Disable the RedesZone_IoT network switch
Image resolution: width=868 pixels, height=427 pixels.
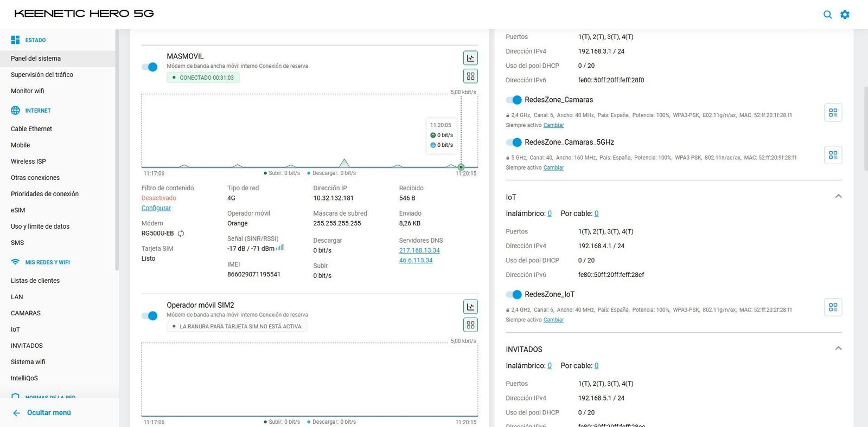pos(514,294)
